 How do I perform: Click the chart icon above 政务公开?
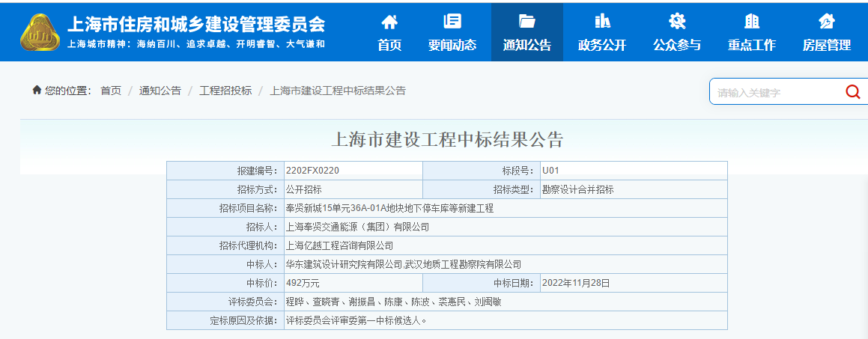(602, 21)
